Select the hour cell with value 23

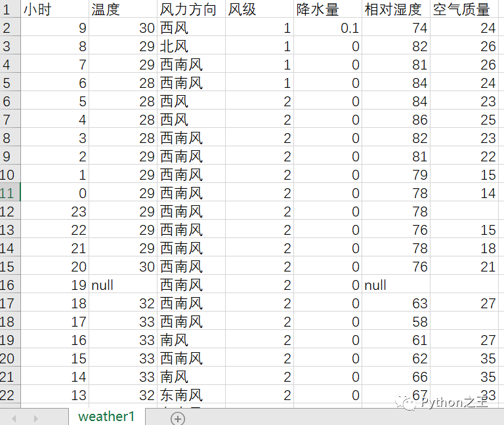point(54,211)
